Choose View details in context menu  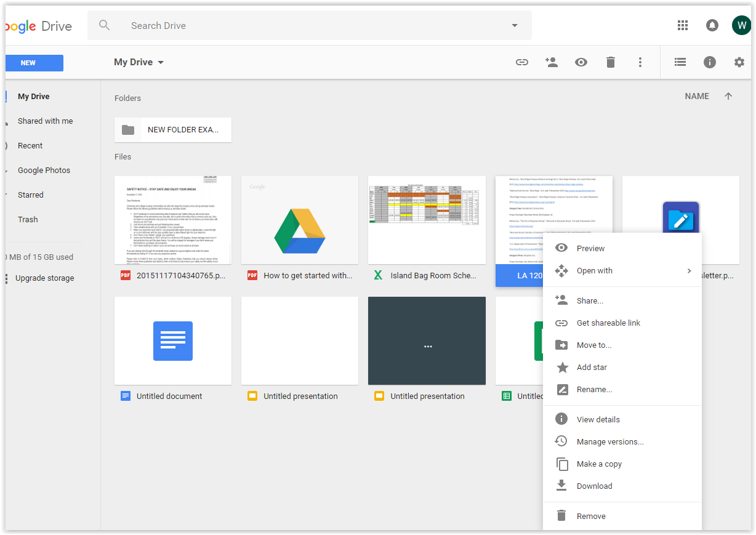click(622, 419)
